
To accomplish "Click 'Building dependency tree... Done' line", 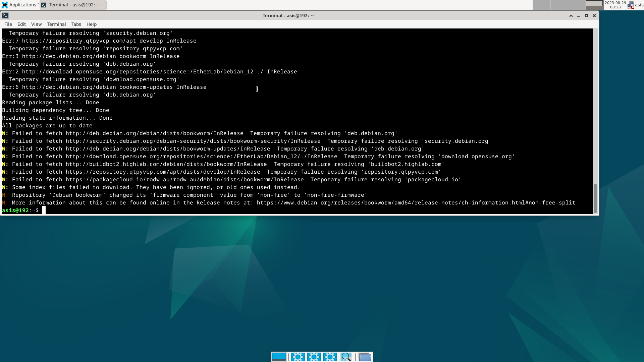I will point(55,110).
